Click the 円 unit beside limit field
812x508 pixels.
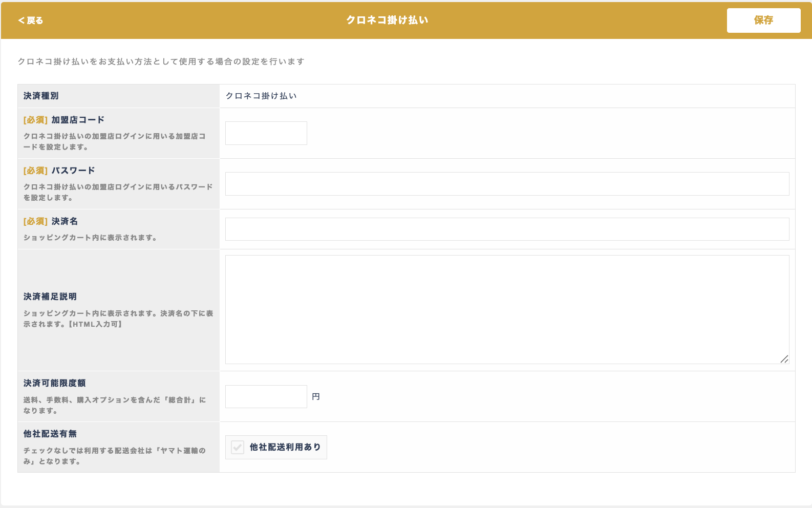316,397
